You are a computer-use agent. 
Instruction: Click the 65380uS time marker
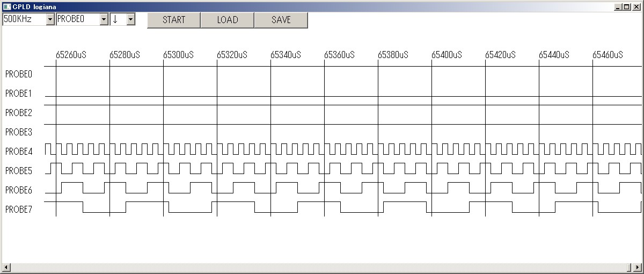[x=393, y=55]
